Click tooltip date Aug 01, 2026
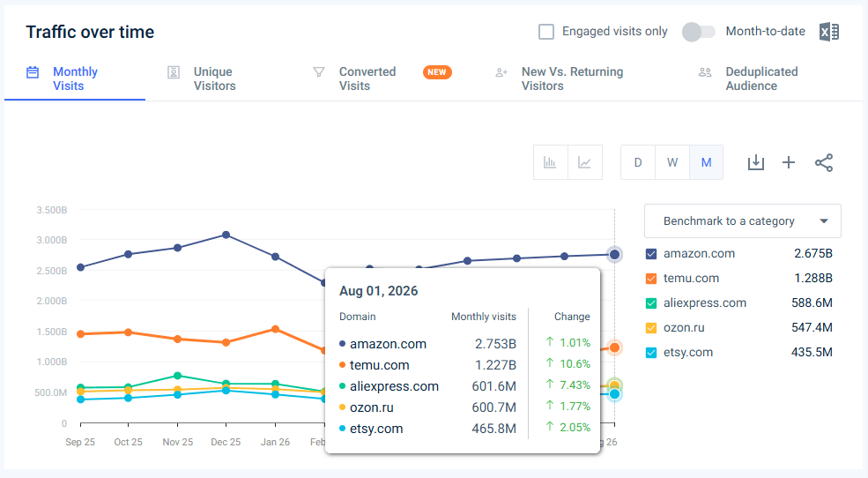The image size is (868, 478). (x=379, y=291)
